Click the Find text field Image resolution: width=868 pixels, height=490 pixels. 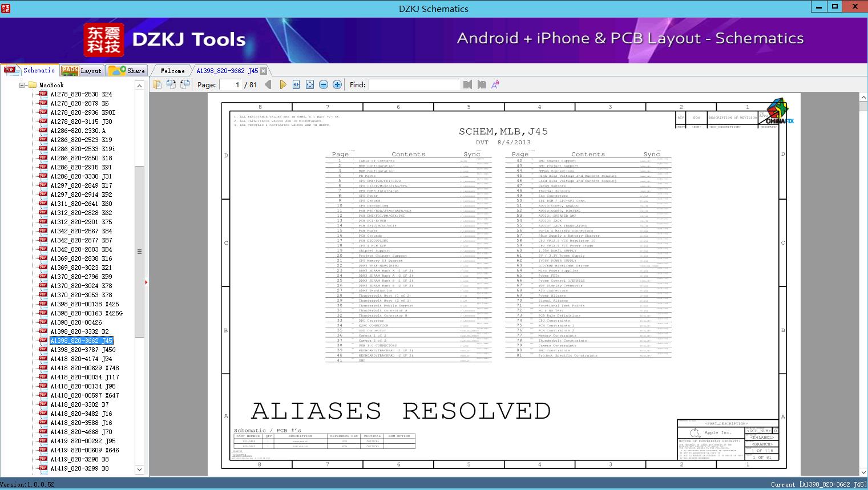pos(414,84)
